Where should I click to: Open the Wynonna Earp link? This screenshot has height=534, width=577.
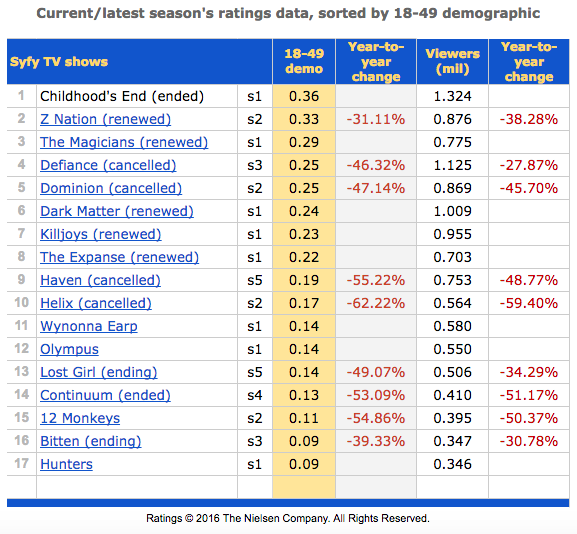point(89,326)
